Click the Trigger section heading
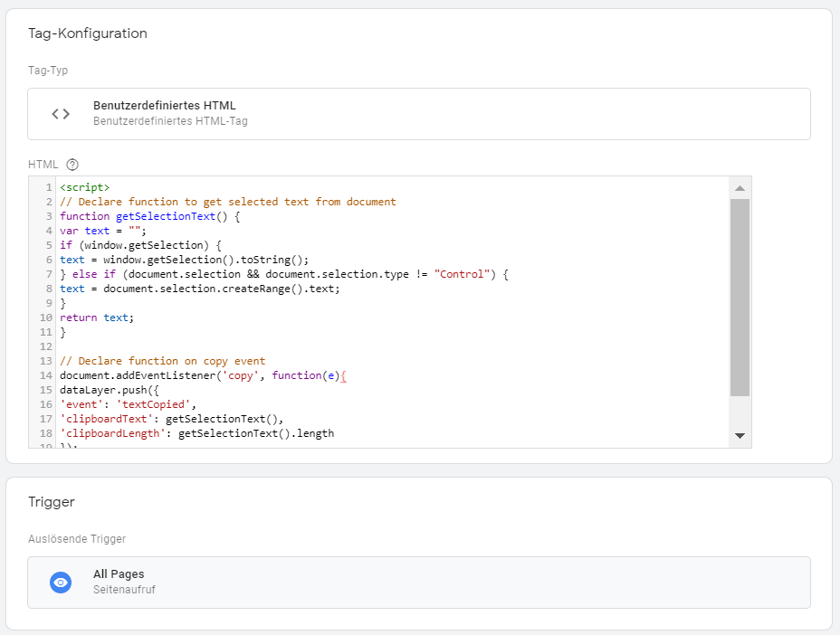The image size is (840, 635). coord(52,501)
